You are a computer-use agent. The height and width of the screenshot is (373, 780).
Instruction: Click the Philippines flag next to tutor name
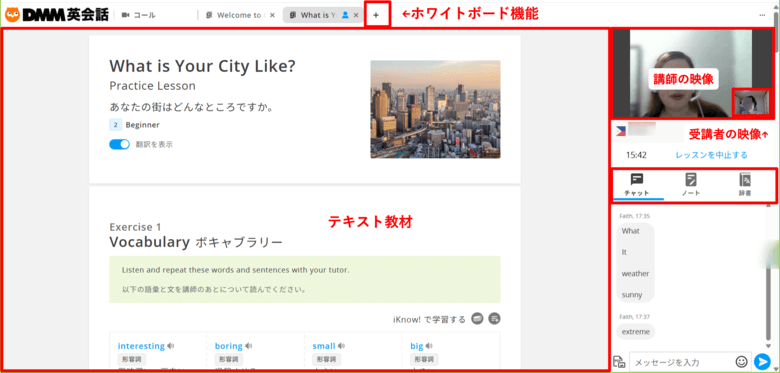[x=620, y=130]
